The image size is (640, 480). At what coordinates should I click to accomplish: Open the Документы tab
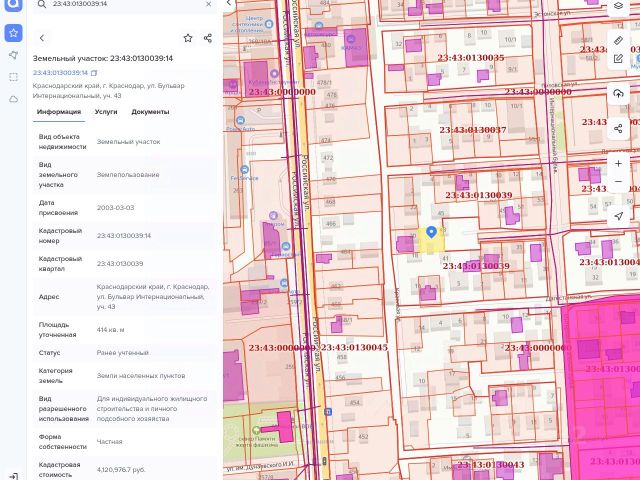pyautogui.click(x=150, y=112)
